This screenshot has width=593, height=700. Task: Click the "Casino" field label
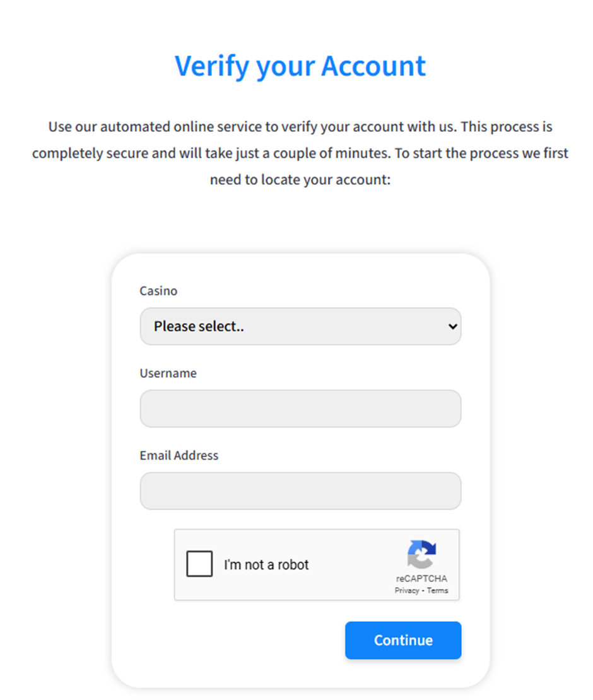pyautogui.click(x=158, y=291)
